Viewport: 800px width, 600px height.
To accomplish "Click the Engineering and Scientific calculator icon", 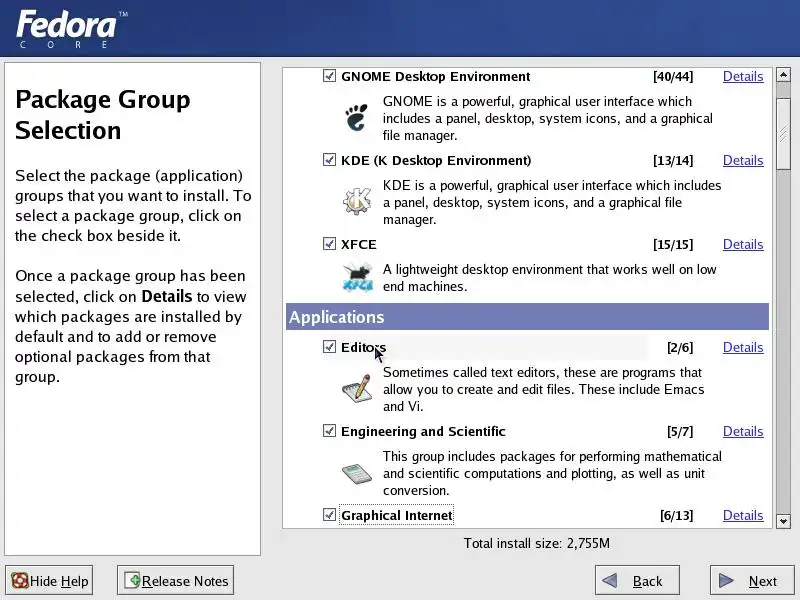I will (357, 472).
